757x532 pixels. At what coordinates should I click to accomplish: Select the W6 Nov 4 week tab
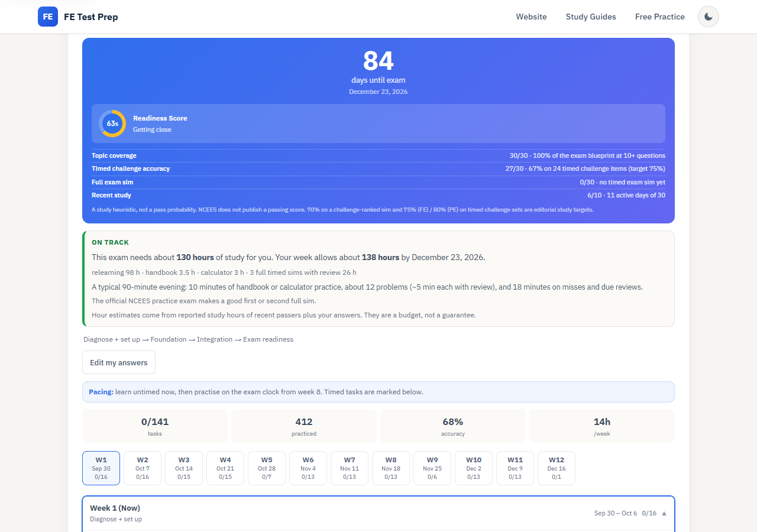tap(308, 468)
